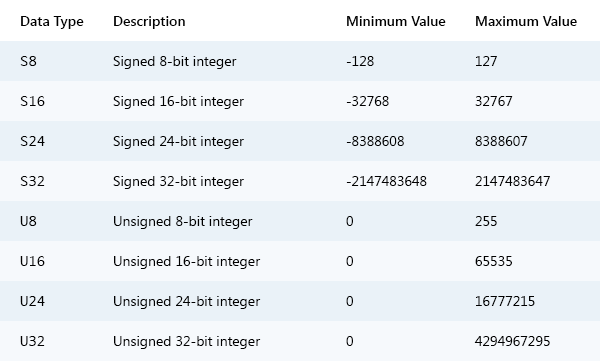
Task: Click the minimum value 0 in U16 row
Action: [x=350, y=261]
